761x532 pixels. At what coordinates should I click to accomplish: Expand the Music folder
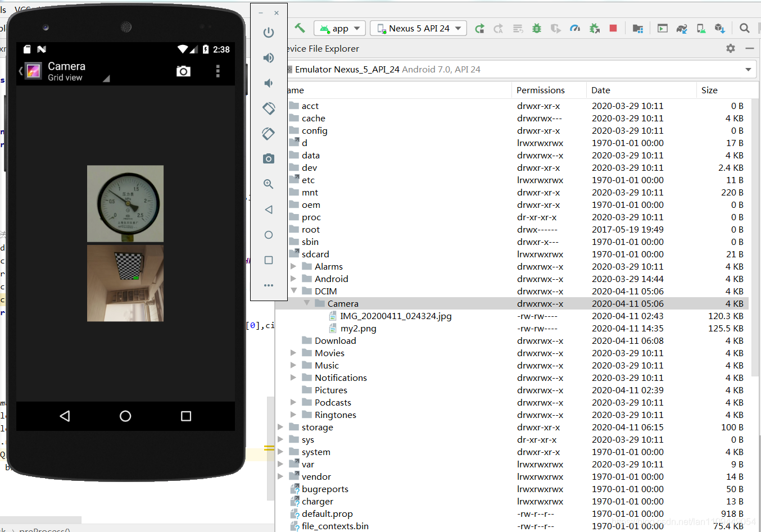[293, 365]
